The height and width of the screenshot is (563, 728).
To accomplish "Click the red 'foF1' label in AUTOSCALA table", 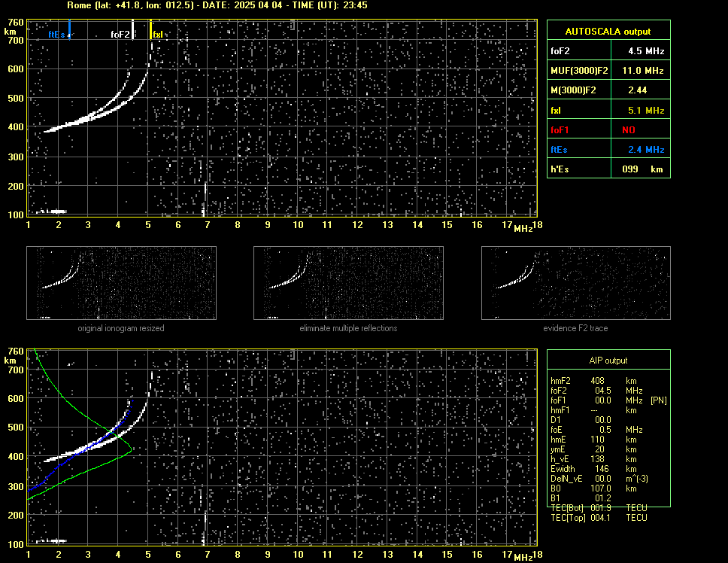I will tap(560, 130).
